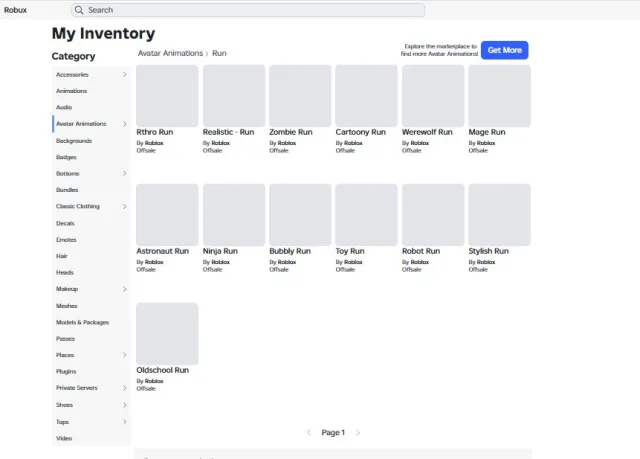The image size is (640, 459).
Task: Open the Video category
Action: point(64,439)
